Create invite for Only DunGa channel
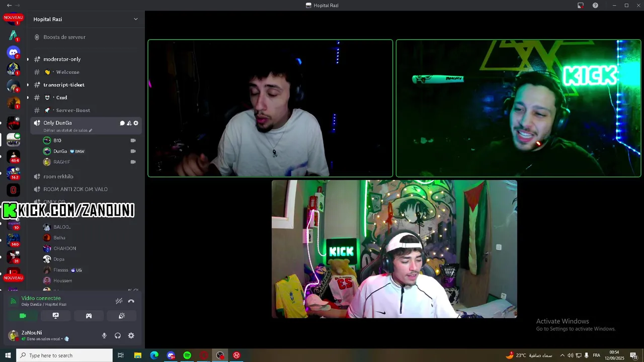 point(129,123)
